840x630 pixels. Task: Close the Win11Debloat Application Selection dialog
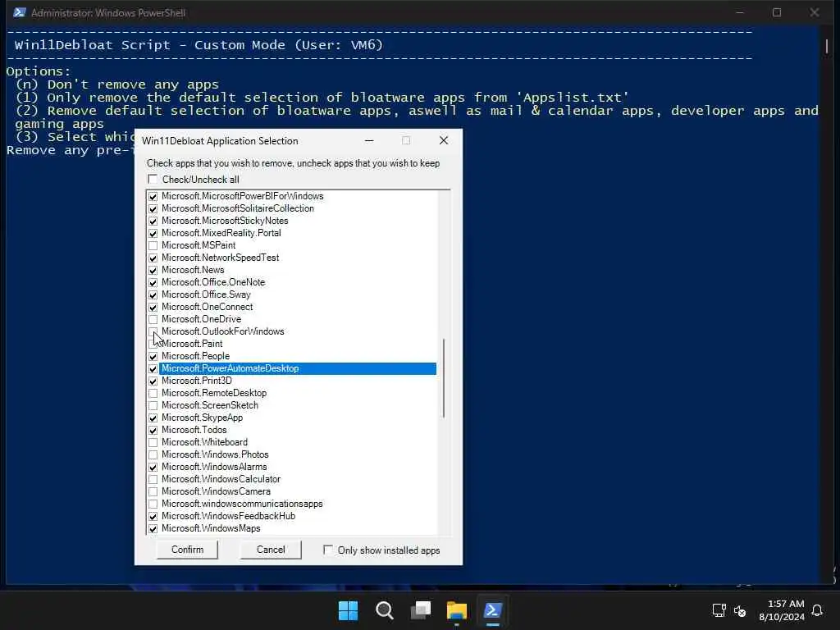point(444,140)
